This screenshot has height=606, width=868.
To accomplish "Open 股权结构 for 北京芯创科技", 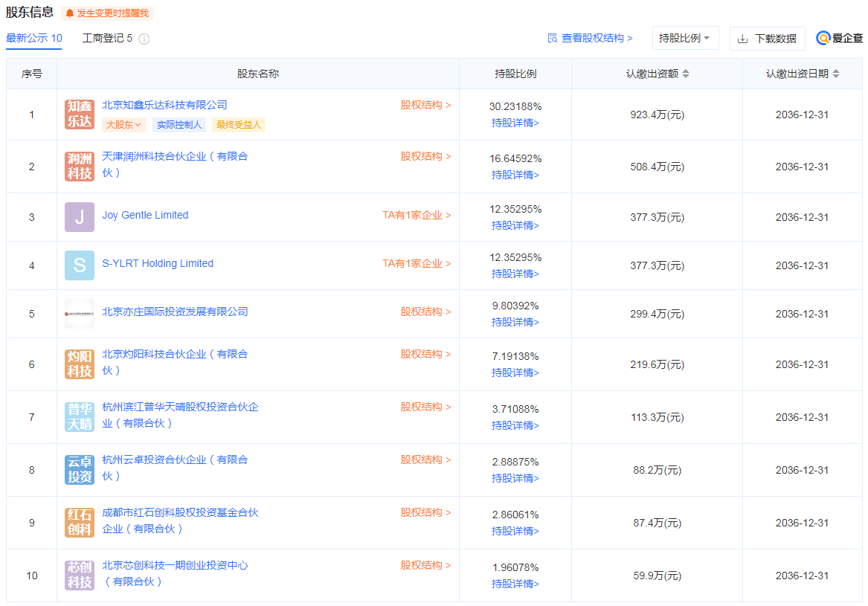I will tap(425, 565).
